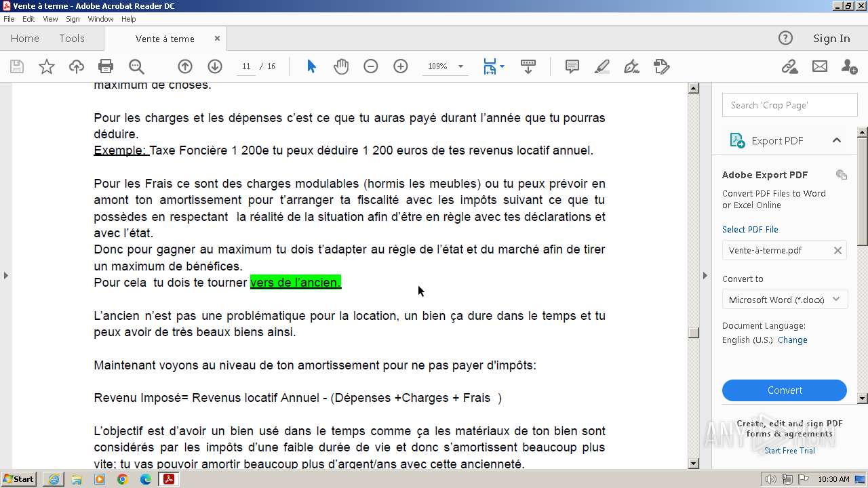Open Help question mark icon
The width and height of the screenshot is (868, 488).
pyautogui.click(x=785, y=39)
